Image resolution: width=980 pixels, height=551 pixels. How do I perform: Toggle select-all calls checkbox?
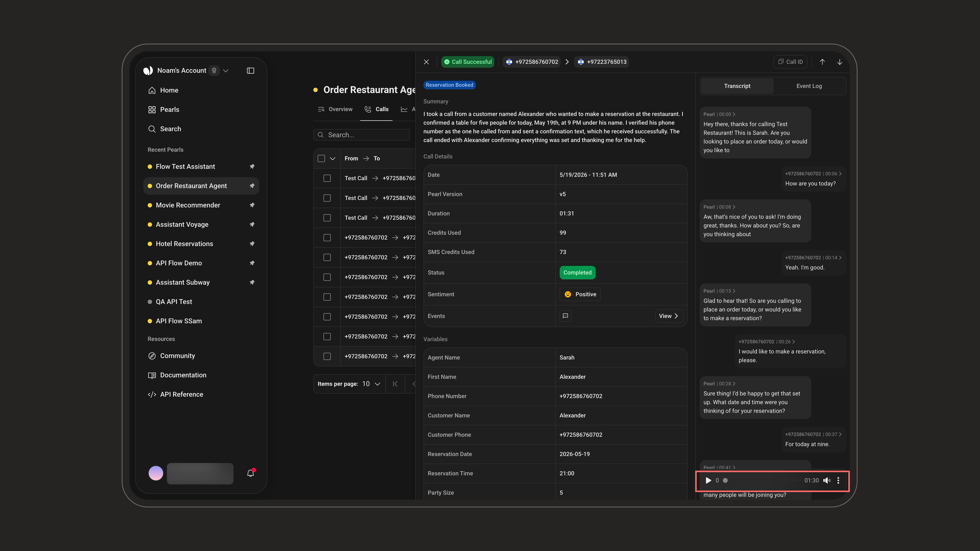pos(322,159)
